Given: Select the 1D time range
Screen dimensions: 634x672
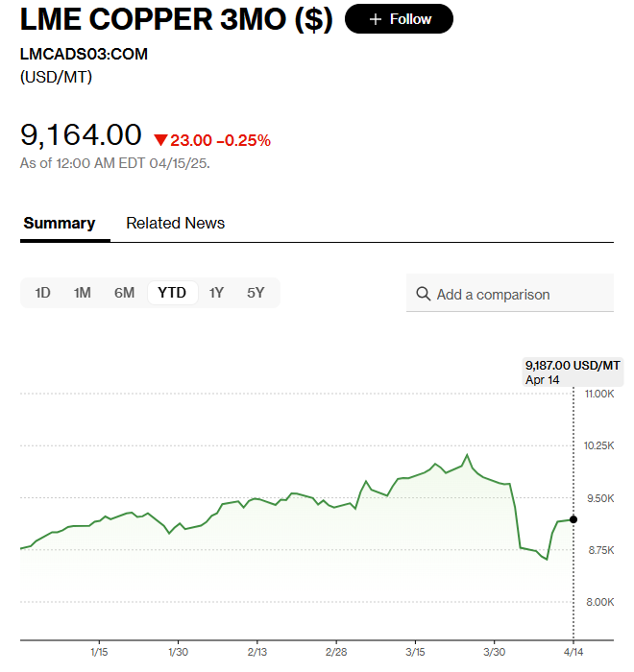Looking at the screenshot, I should pos(42,293).
